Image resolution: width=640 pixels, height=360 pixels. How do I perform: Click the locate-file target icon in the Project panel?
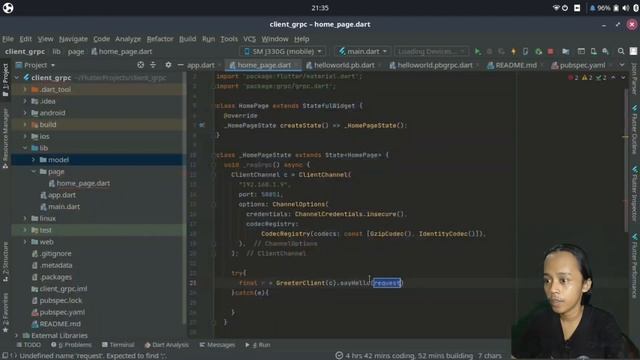[140, 65]
